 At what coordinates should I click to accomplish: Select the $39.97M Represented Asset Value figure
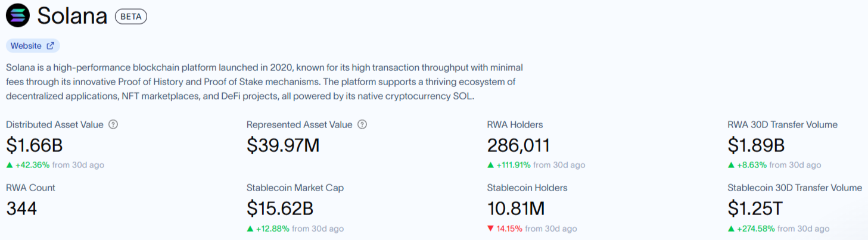point(283,145)
